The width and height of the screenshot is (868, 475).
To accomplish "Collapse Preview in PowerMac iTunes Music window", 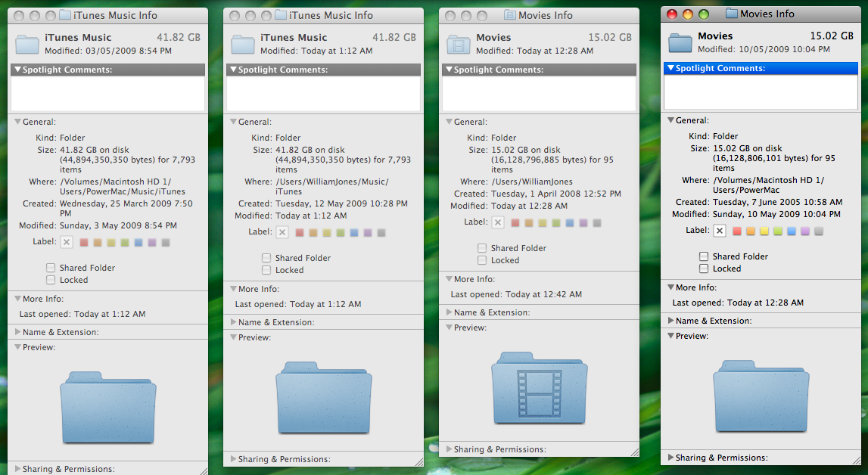I will [x=17, y=347].
